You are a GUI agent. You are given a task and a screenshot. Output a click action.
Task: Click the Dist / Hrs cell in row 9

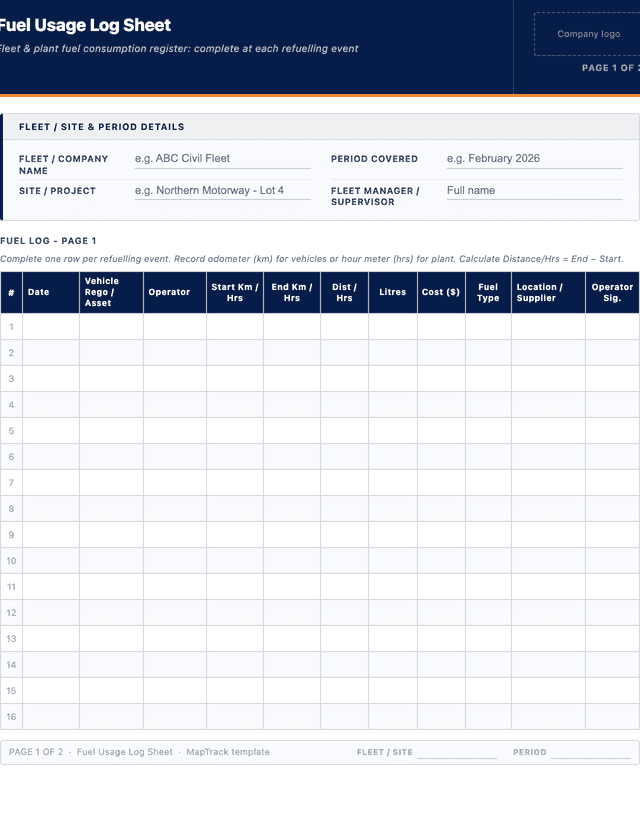point(344,535)
